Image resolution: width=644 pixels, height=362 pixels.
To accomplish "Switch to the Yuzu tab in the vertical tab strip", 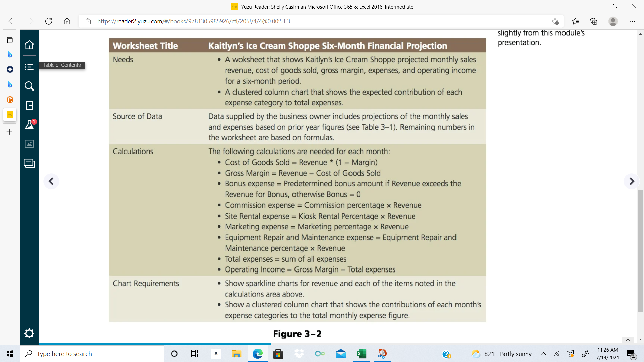I will click(10, 115).
